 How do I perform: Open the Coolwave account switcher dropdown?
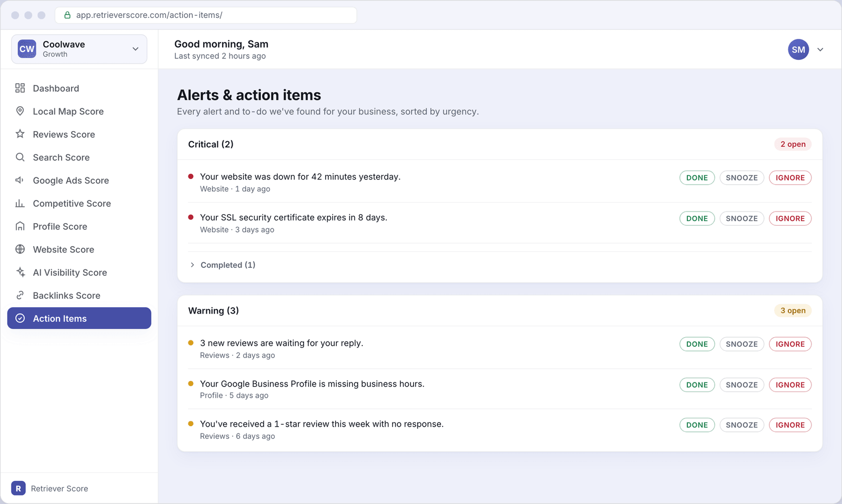coord(79,49)
